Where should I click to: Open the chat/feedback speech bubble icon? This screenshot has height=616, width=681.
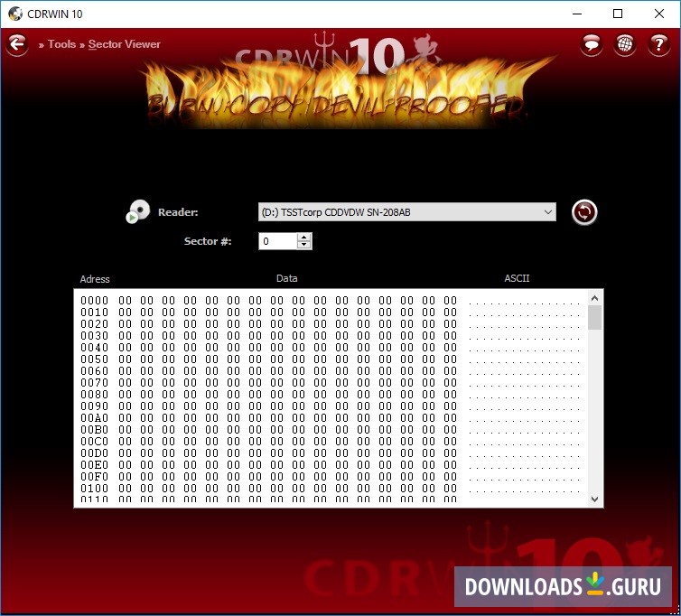(591, 44)
